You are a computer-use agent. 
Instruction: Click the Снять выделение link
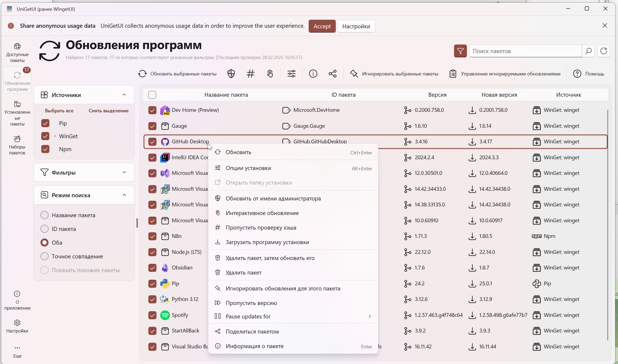coord(108,111)
